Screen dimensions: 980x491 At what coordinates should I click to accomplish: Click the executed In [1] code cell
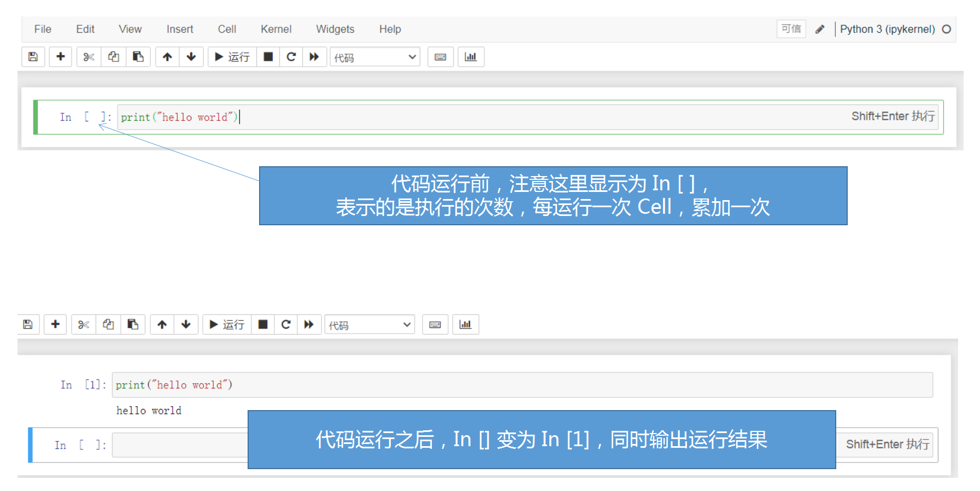click(522, 385)
